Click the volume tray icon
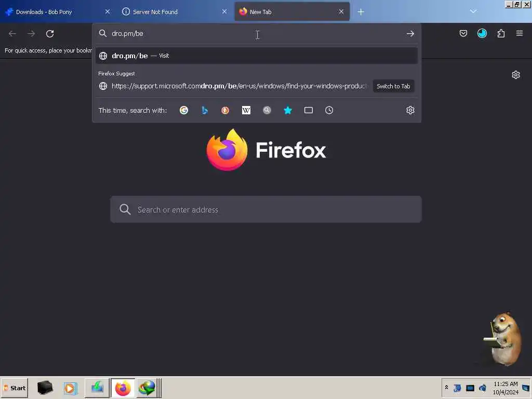Image resolution: width=532 pixels, height=399 pixels. 482,388
